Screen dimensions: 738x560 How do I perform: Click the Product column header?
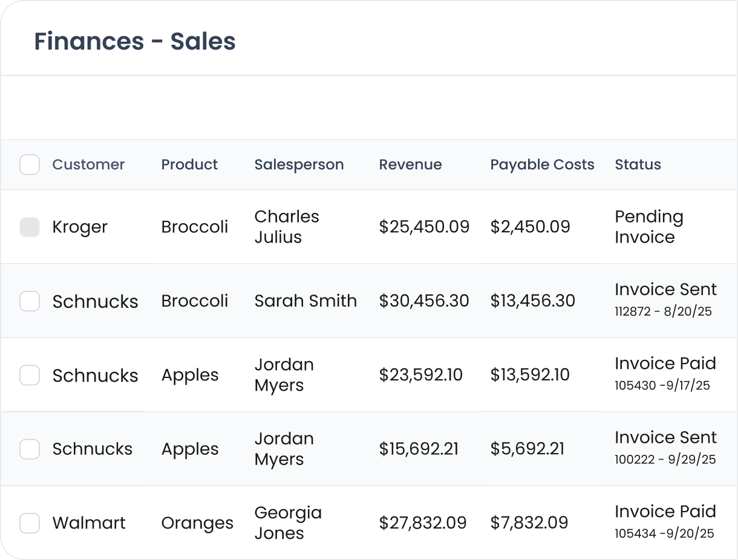(189, 164)
